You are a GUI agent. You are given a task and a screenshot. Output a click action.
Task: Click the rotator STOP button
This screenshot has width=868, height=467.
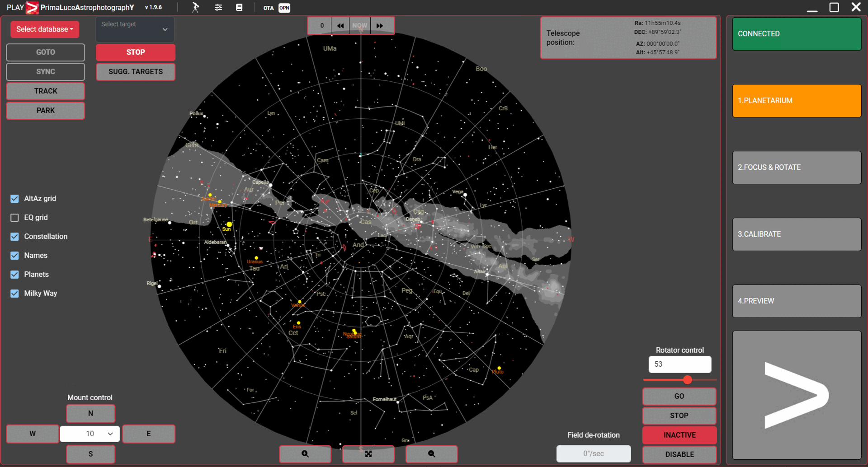click(x=679, y=416)
